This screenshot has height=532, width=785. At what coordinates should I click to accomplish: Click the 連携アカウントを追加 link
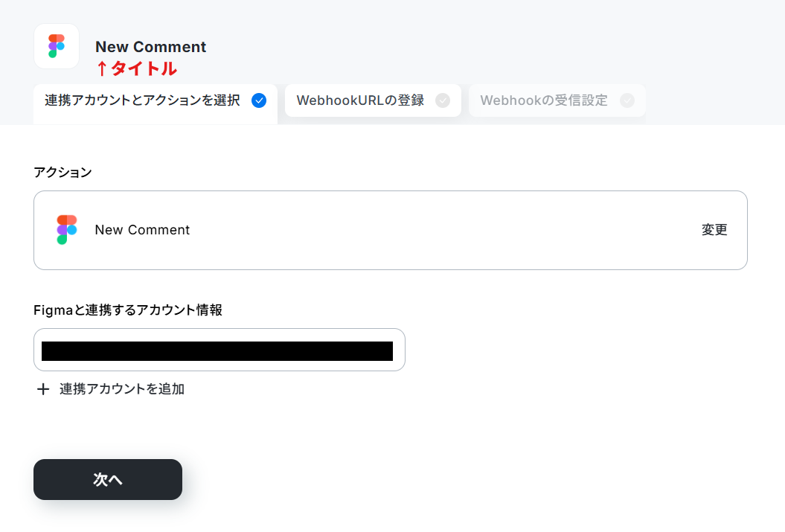tap(121, 389)
